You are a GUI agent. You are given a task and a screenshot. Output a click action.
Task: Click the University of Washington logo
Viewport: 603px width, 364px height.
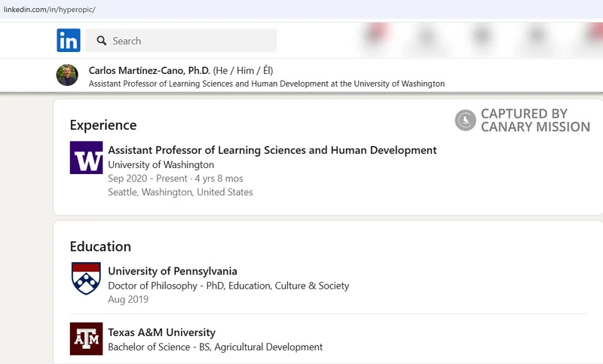tap(86, 158)
